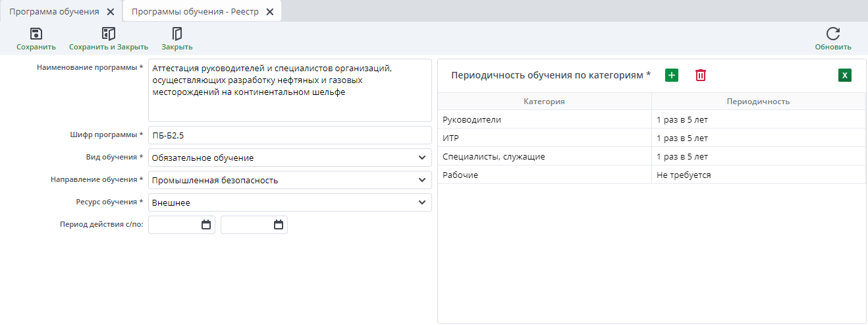The width and height of the screenshot is (868, 325).
Task: Open calendar for period start date
Action: click(206, 225)
